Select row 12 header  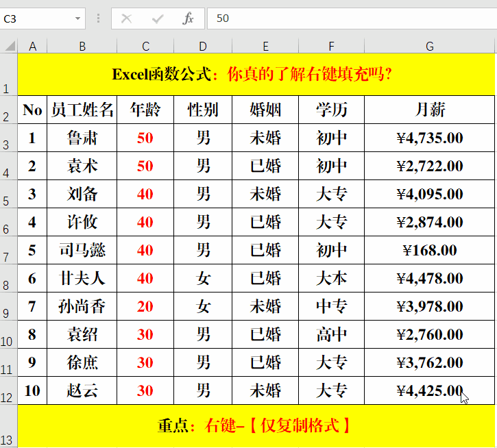point(8,390)
